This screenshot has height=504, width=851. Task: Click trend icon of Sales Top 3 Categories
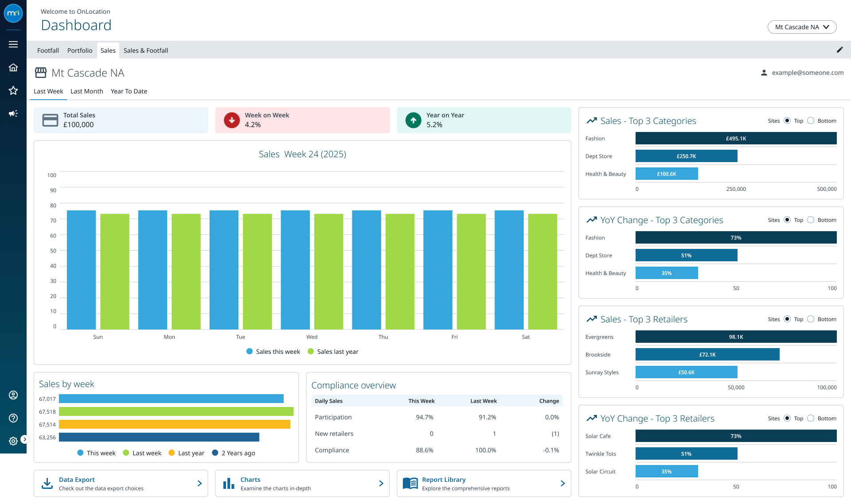tap(592, 120)
